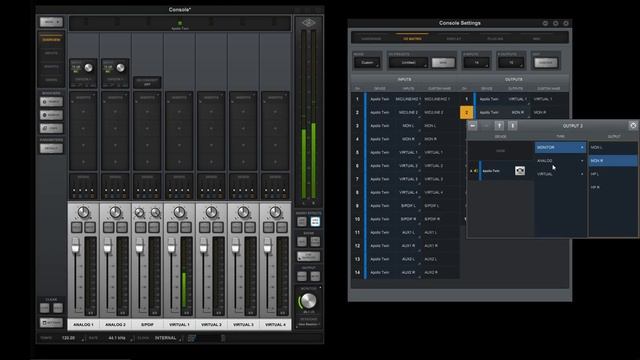Click the Virtual 4 fader handle
This screenshot has width=640, height=360.
coord(267,246)
